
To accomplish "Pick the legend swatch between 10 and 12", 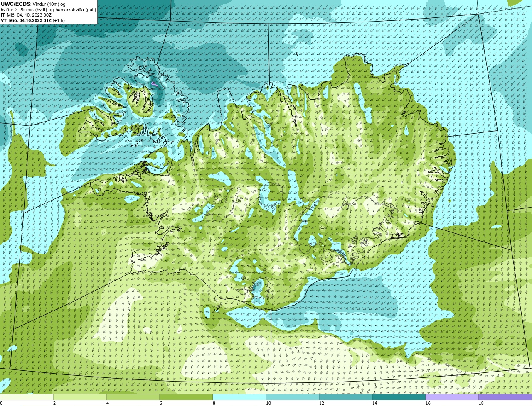I will [293, 397].
